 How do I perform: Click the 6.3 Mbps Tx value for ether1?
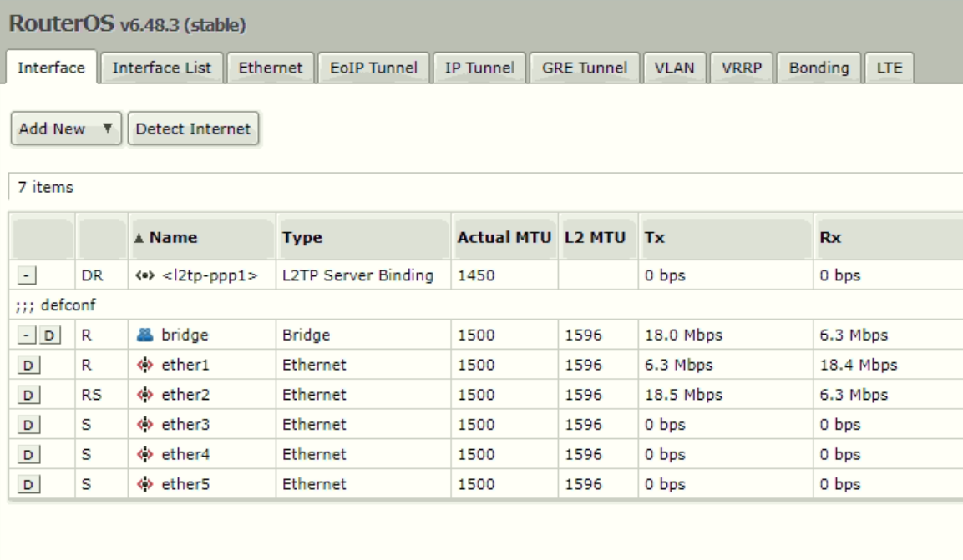(679, 365)
